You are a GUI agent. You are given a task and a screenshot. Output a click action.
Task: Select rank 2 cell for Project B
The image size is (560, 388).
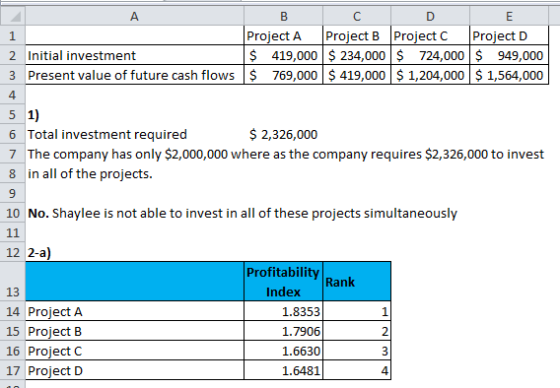tap(356, 331)
